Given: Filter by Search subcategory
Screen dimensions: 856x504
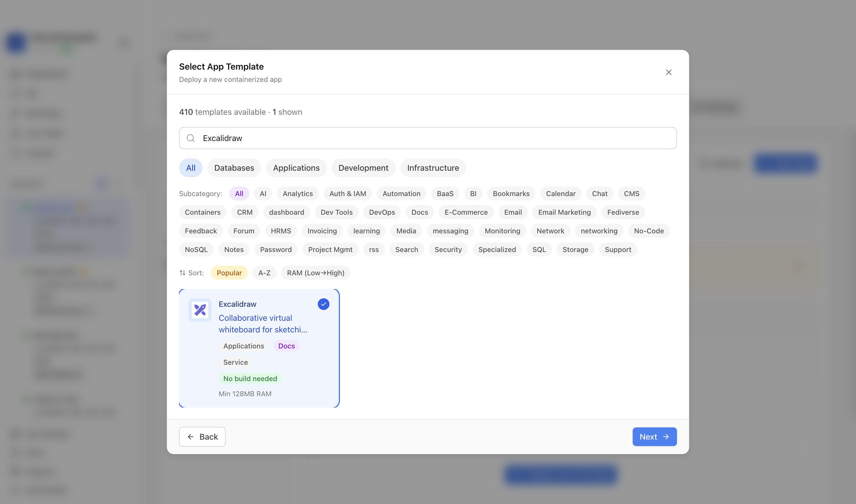Looking at the screenshot, I should (x=406, y=250).
